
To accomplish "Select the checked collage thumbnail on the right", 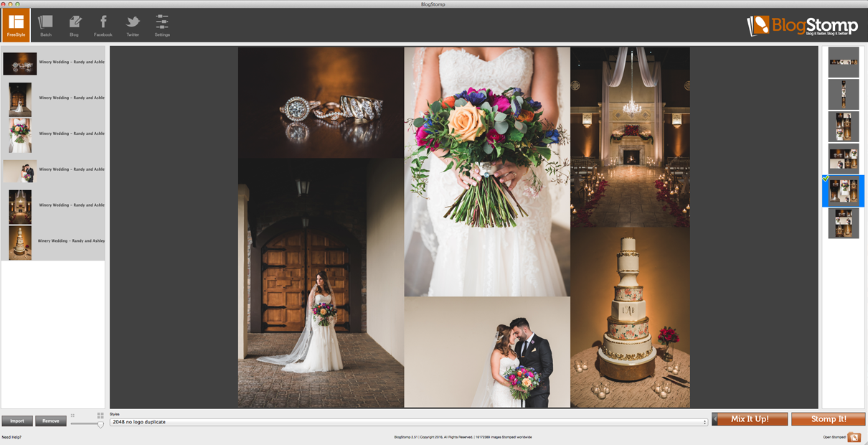I will pyautogui.click(x=843, y=189).
